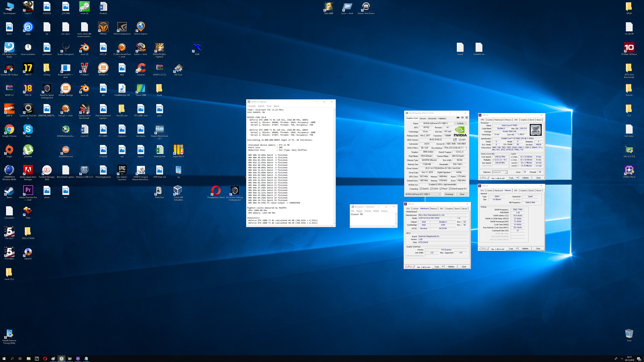This screenshot has width=644, height=362.
Task: Click Opera icon in the taskbar
Action: [x=45, y=358]
